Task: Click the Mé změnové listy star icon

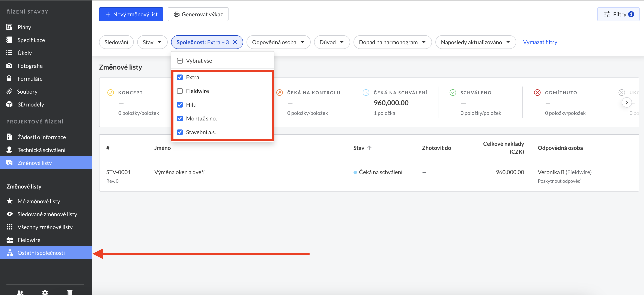Action: pos(9,201)
